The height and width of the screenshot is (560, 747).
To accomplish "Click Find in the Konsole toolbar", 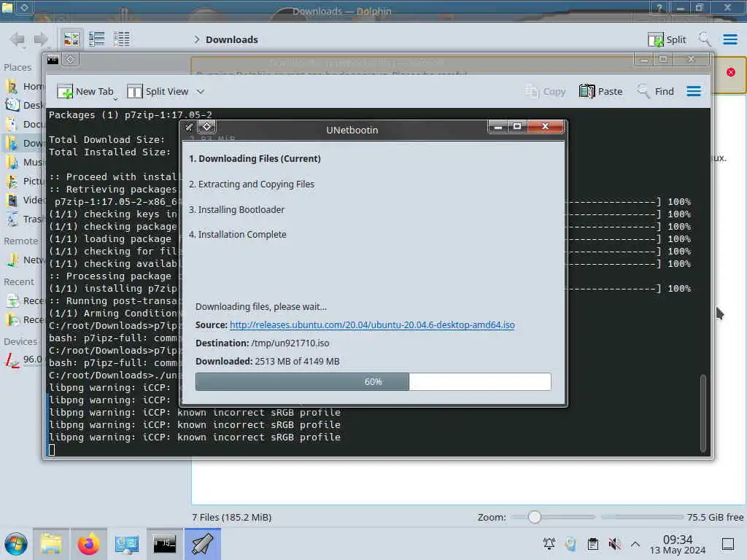I will pyautogui.click(x=656, y=91).
